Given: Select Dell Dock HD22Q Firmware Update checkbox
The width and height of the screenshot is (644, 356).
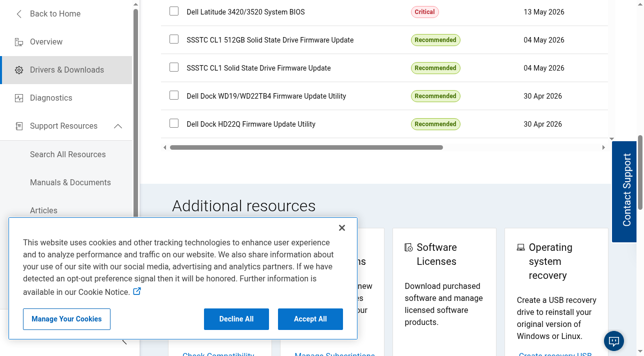Looking at the screenshot, I should coord(174,123).
